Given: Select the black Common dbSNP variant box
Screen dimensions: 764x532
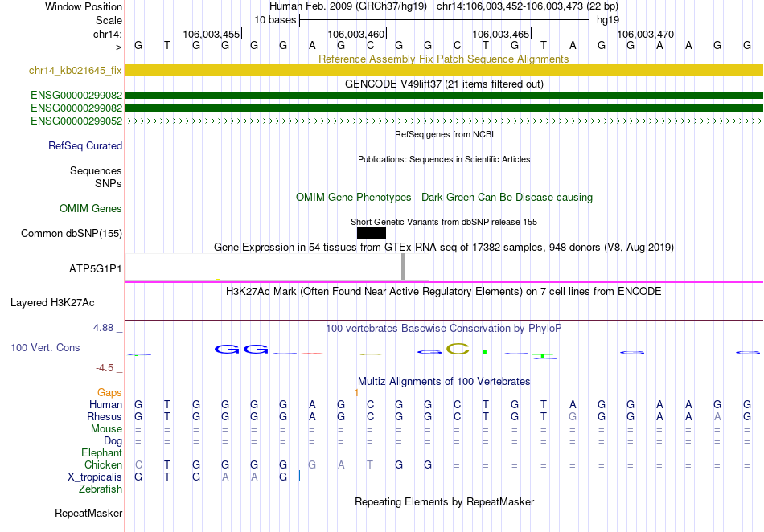Looking at the screenshot, I should click(372, 233).
